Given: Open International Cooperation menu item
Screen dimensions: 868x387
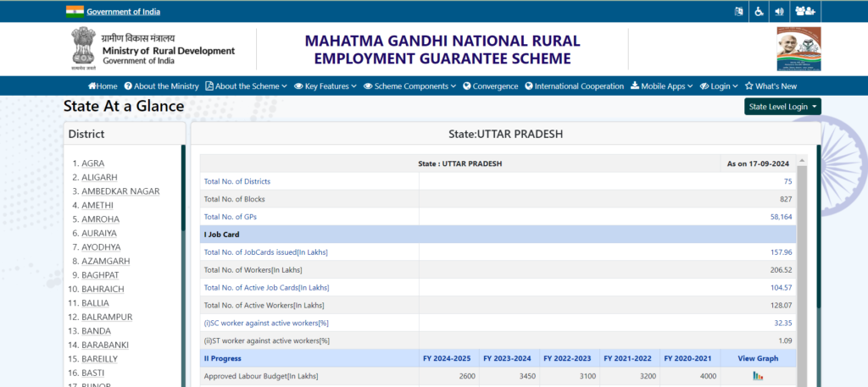Looking at the screenshot, I should 574,86.
